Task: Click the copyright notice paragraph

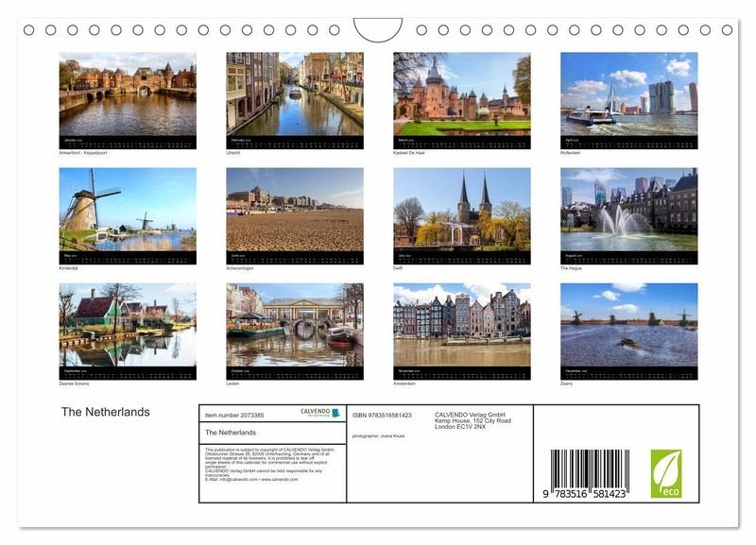Action: (270, 465)
